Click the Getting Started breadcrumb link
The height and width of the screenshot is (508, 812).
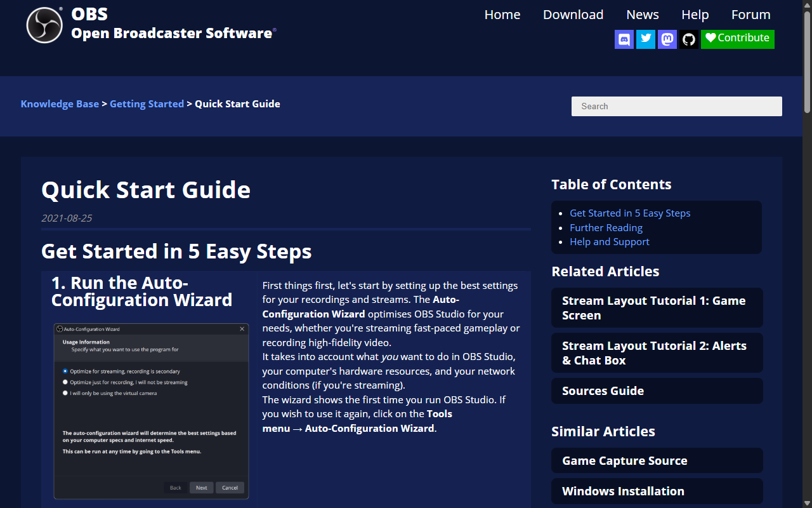147,104
